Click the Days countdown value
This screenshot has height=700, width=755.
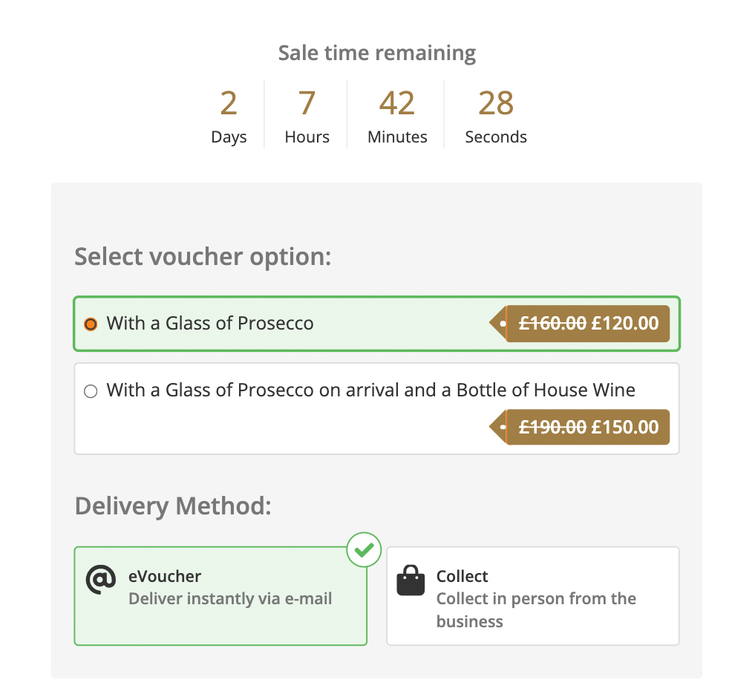tap(229, 103)
